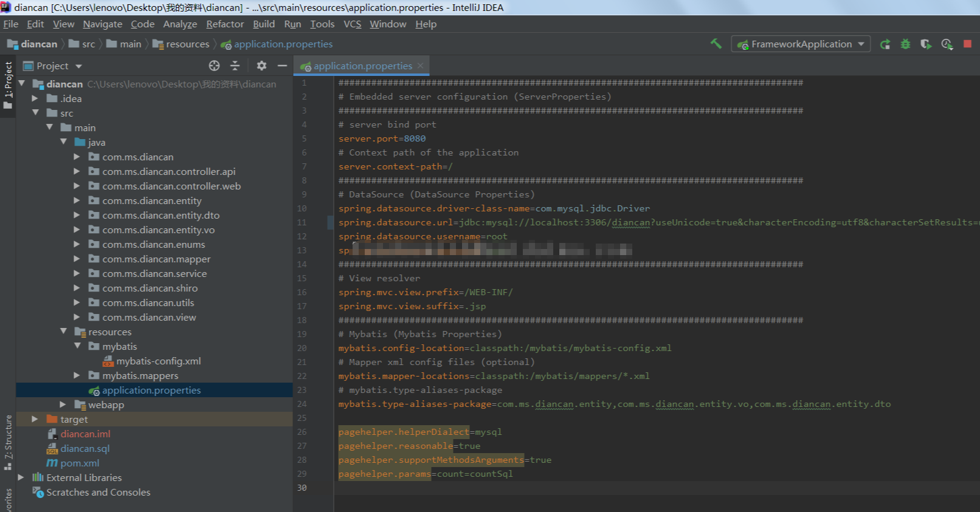Start debugging with the bug icon
Image resolution: width=980 pixels, height=512 pixels.
tap(905, 44)
